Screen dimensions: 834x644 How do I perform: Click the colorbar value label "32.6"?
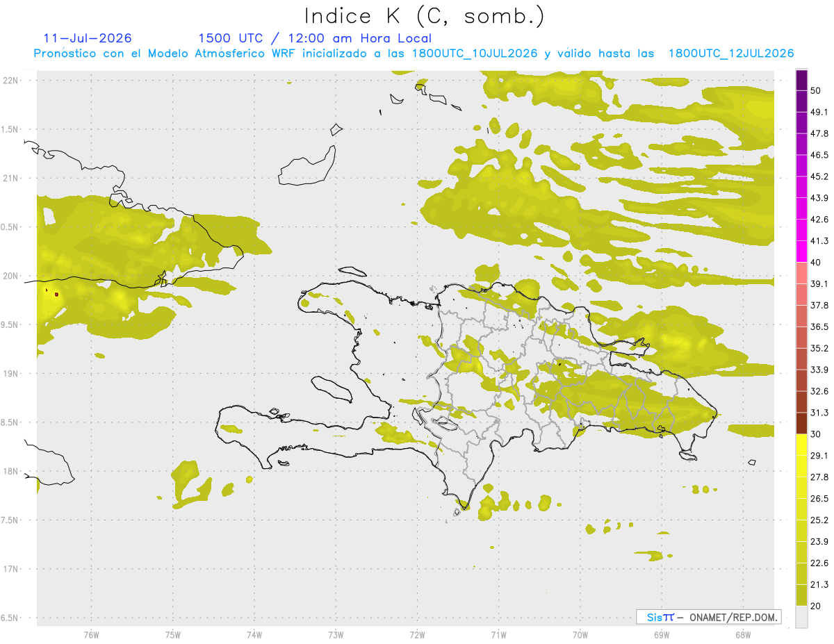pyautogui.click(x=819, y=391)
